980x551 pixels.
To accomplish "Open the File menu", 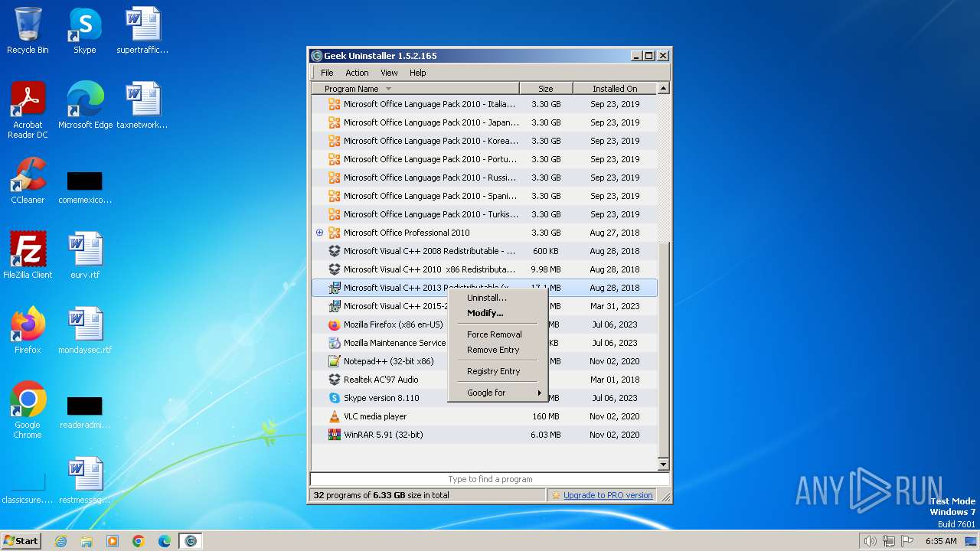I will click(x=327, y=73).
